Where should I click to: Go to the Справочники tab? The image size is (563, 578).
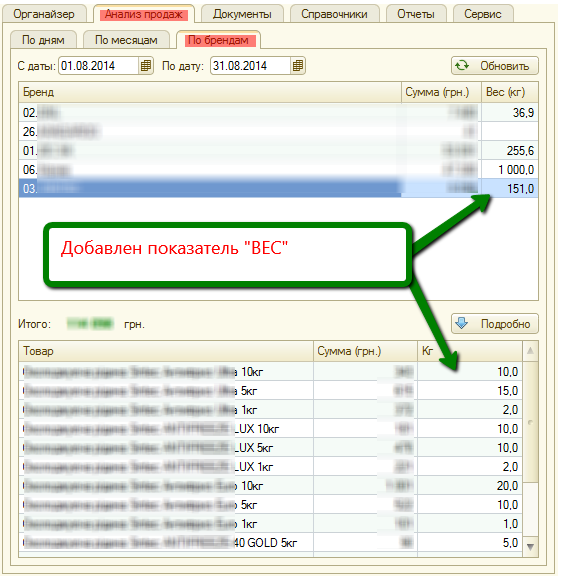coord(334,14)
